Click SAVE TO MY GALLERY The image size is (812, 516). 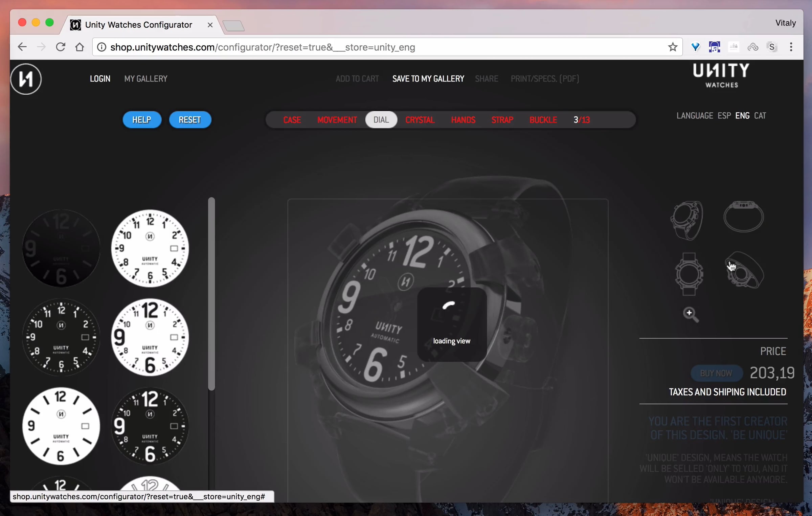pyautogui.click(x=428, y=79)
